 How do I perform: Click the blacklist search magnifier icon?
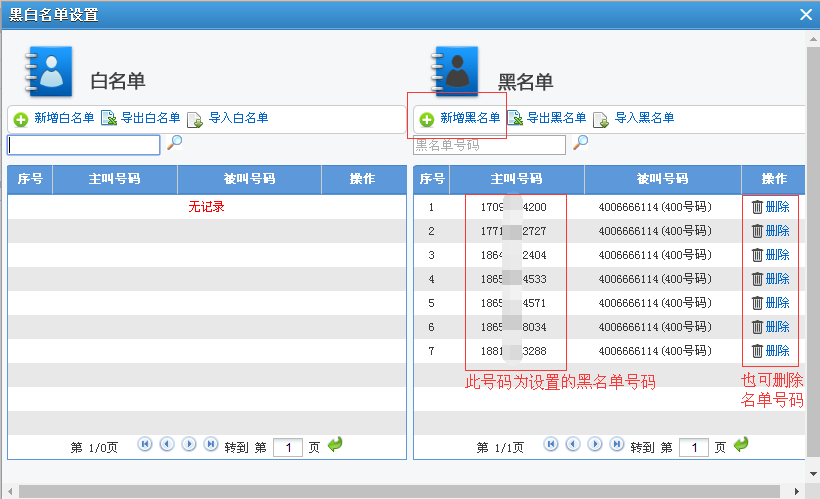(x=580, y=143)
